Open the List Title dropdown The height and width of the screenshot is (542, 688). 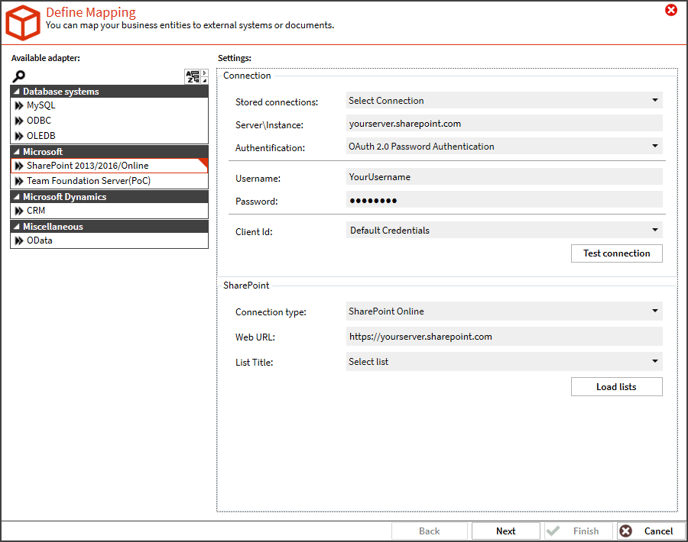[x=504, y=362]
